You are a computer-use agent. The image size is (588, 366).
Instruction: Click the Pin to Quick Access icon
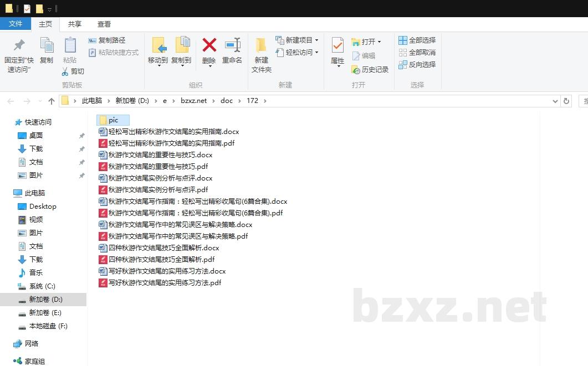click(19, 45)
